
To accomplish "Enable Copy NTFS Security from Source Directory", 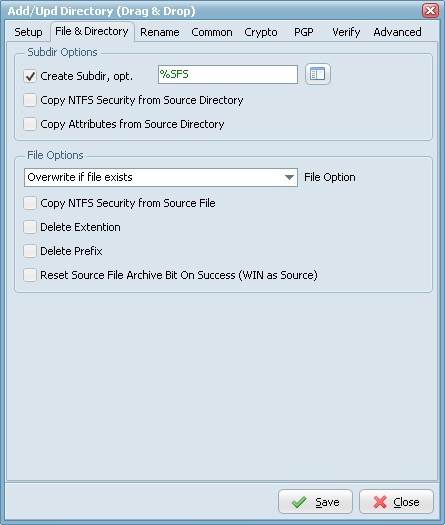I will coord(30,100).
